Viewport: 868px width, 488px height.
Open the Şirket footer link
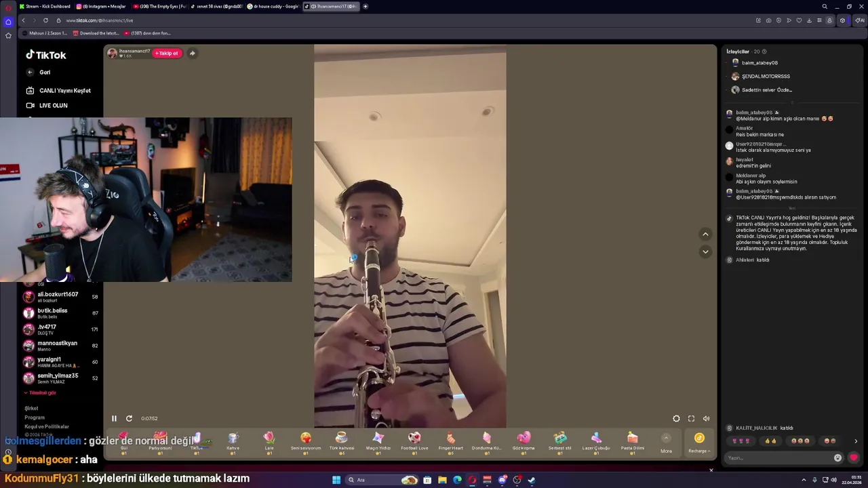coord(31,408)
